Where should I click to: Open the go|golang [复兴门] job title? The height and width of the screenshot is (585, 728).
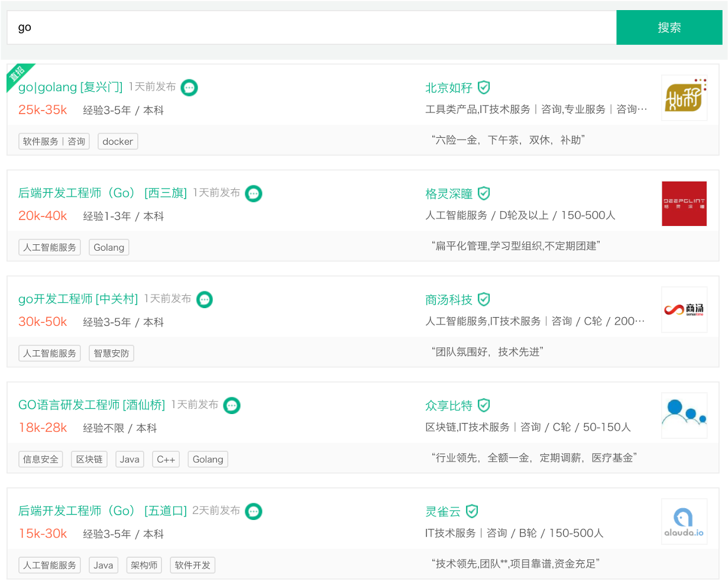[x=70, y=88]
